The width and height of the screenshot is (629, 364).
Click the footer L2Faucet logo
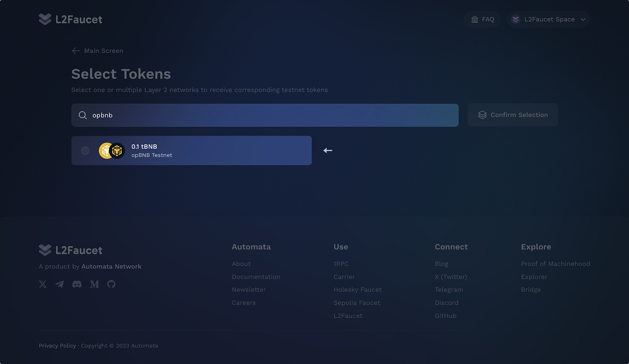(x=71, y=250)
